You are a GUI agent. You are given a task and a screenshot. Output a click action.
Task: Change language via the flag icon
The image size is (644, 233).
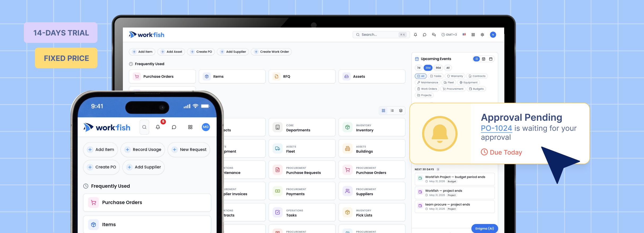tap(464, 34)
